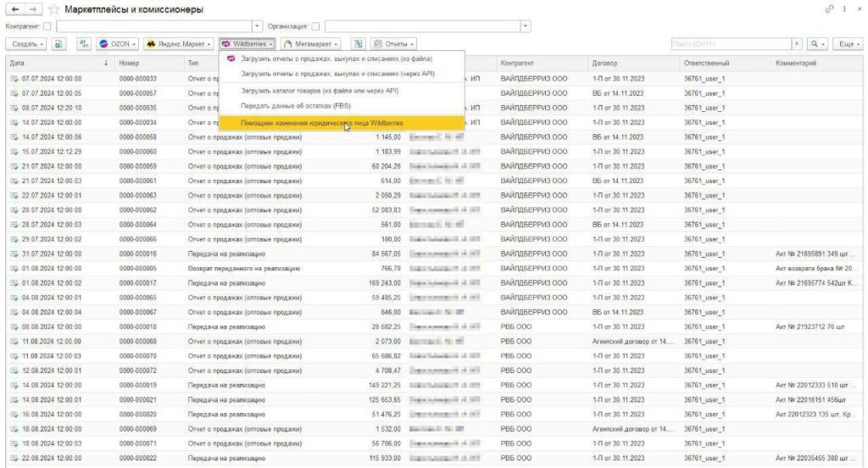The width and height of the screenshot is (868, 468).
Task: Open the three-dots more options icon
Action: point(844,8)
